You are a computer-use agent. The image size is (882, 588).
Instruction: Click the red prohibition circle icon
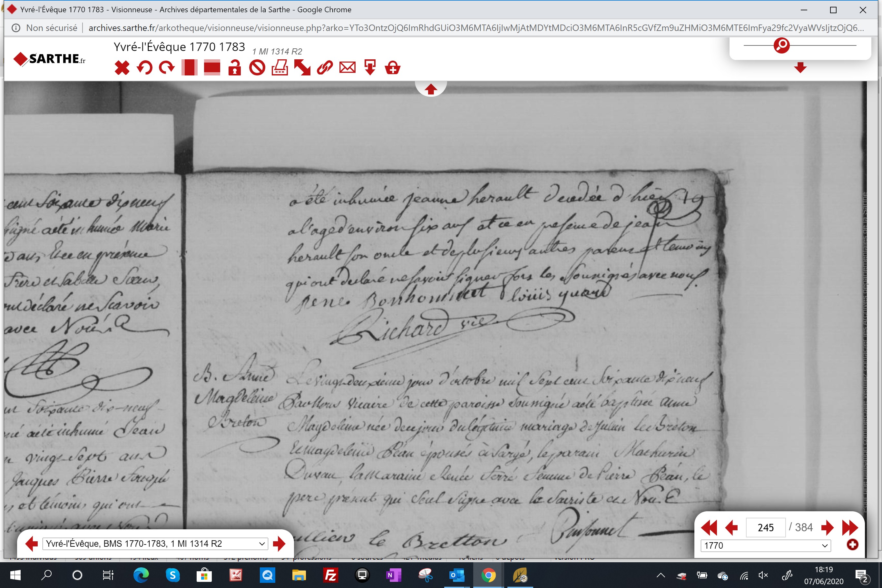point(257,68)
